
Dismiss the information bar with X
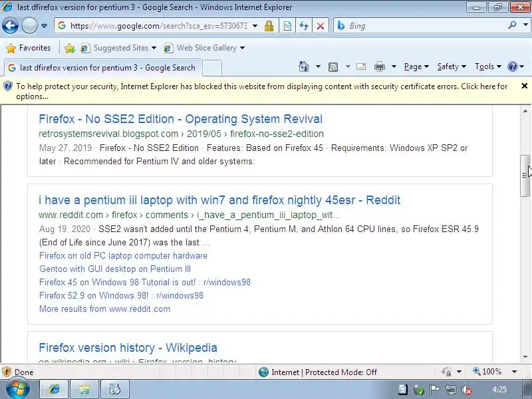point(524,86)
